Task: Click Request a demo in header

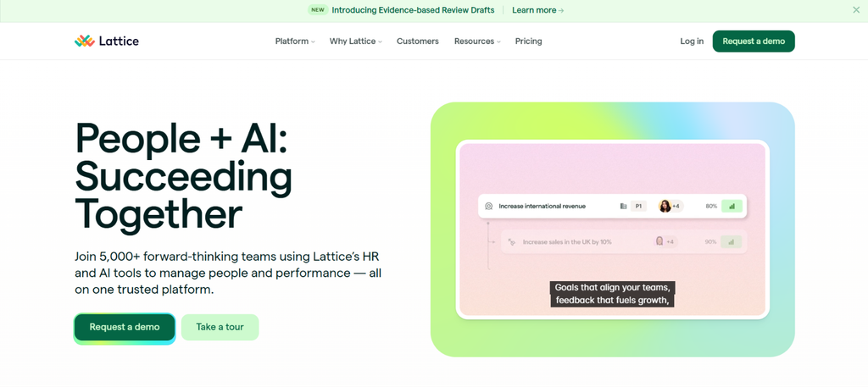Action: (x=754, y=41)
